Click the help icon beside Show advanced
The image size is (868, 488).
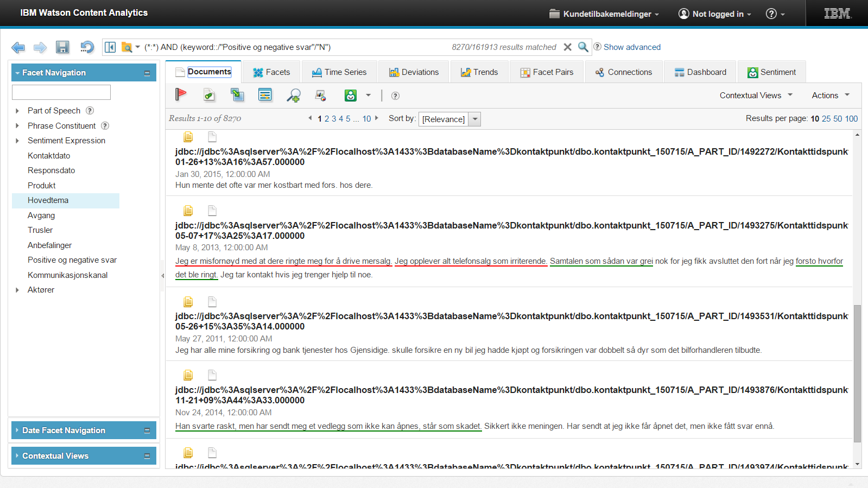(x=597, y=47)
